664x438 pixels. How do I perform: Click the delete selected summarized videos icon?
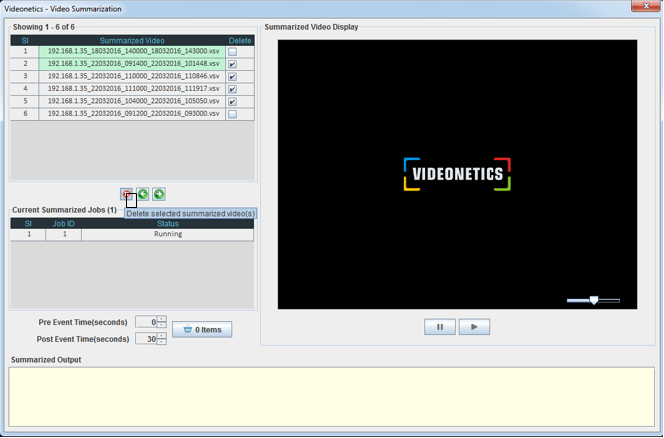pos(126,194)
